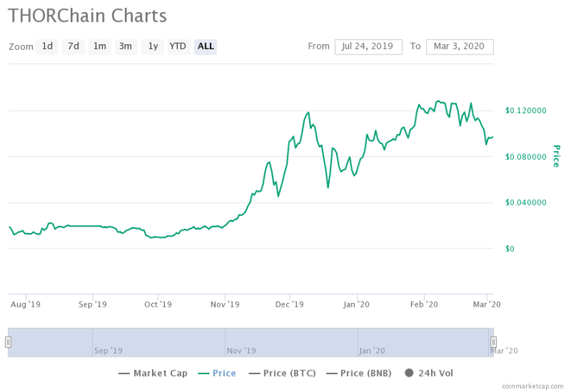Toggle the 24h Vol series in legend
Viewport: 571px width, 392px height.
point(429,373)
